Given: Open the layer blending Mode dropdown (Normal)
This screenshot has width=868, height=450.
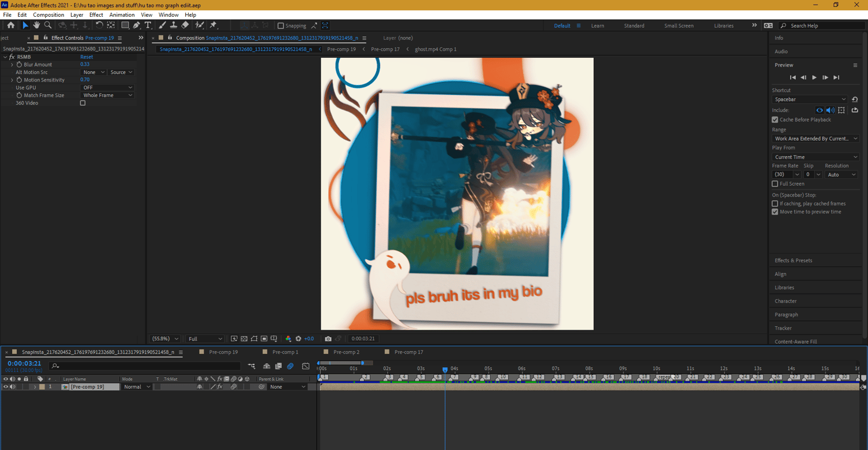Looking at the screenshot, I should (137, 387).
